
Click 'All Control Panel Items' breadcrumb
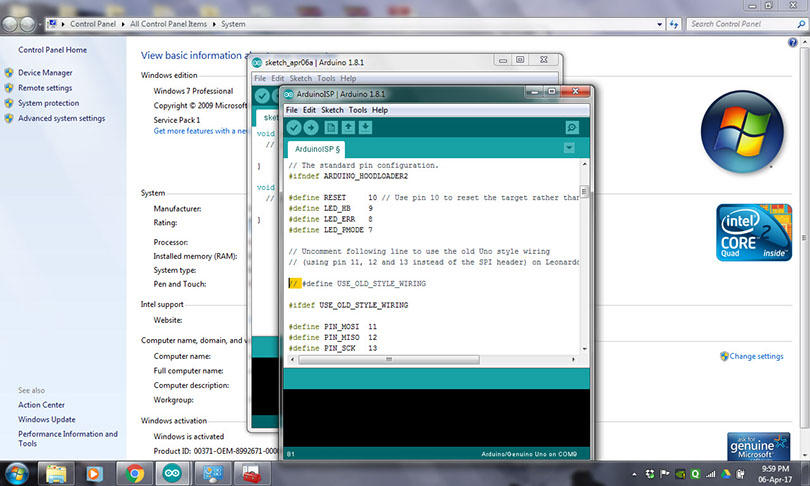(168, 24)
